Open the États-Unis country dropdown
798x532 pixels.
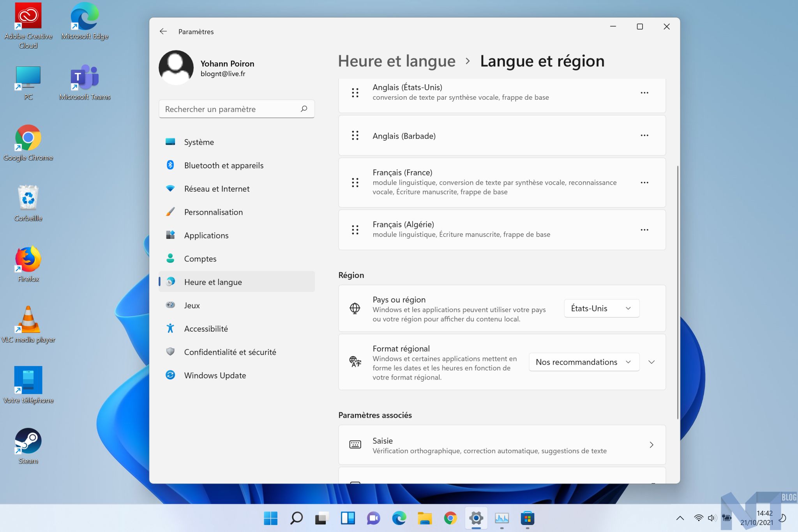click(x=601, y=308)
